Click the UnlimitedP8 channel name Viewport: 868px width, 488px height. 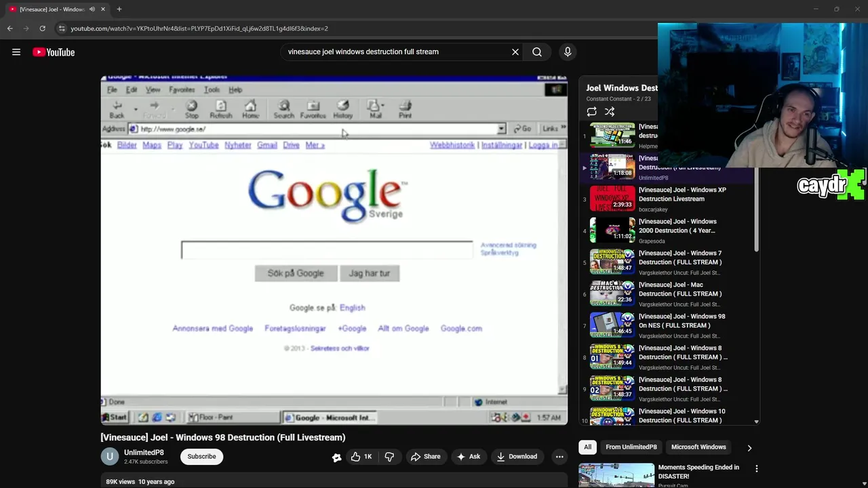coord(144,453)
